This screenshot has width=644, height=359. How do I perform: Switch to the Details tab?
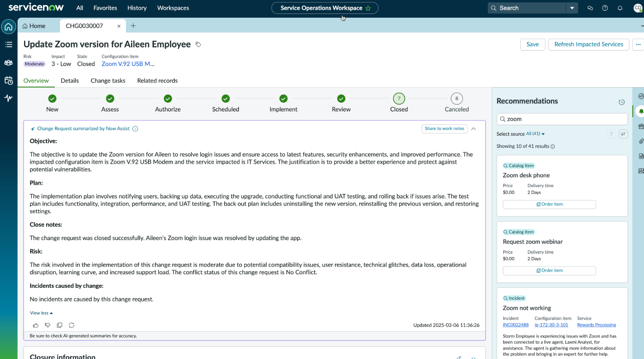(x=70, y=81)
